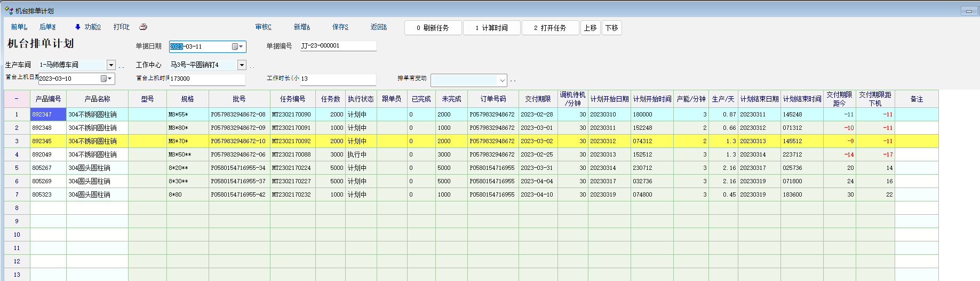Click the 上移 button
The width and height of the screenshot is (980, 281).
point(590,28)
